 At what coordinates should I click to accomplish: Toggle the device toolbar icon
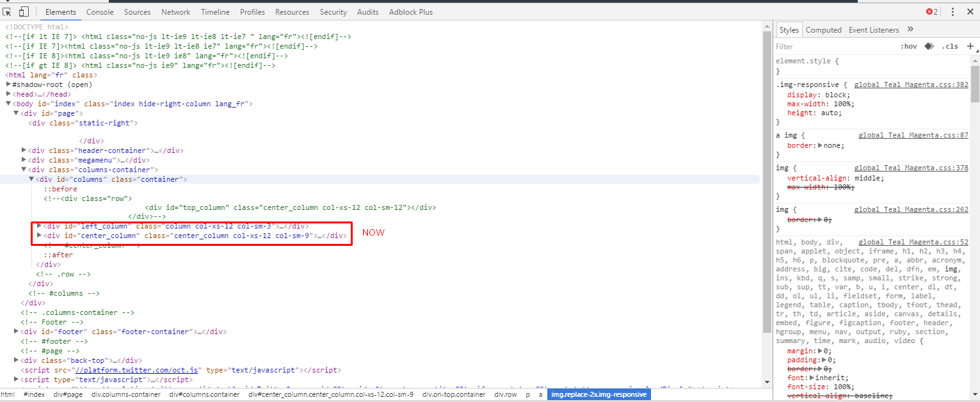pos(24,12)
